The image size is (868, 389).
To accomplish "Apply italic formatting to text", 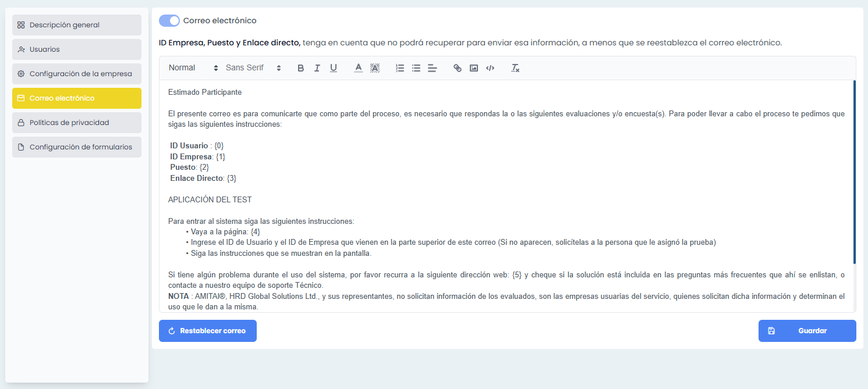I will 317,68.
